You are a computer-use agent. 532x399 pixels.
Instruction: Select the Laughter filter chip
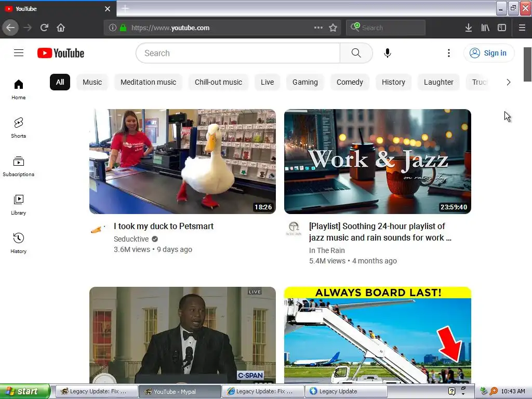tap(438, 82)
